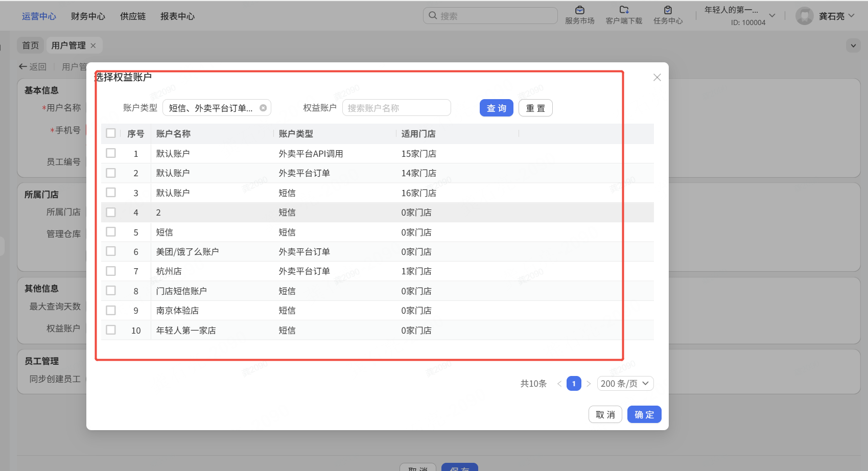This screenshot has height=471, width=868.
Task: Expand the tabs overflow chevron button
Action: pyautogui.click(x=853, y=45)
